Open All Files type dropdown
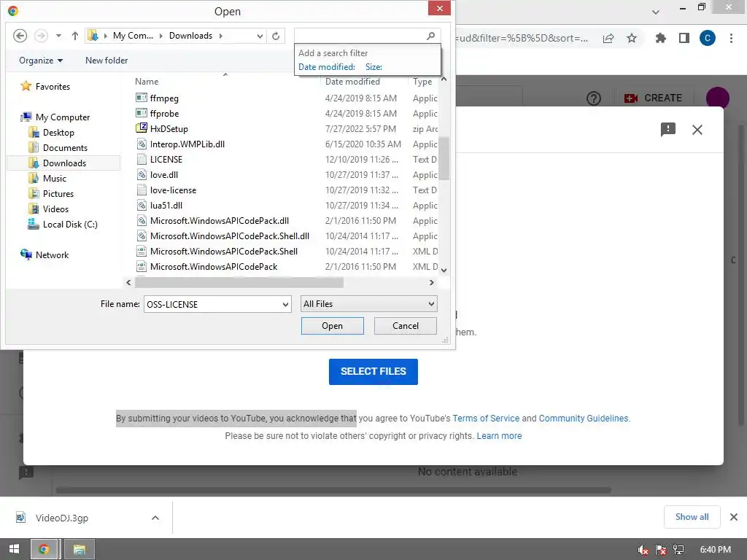The image size is (747, 560). pos(368,304)
